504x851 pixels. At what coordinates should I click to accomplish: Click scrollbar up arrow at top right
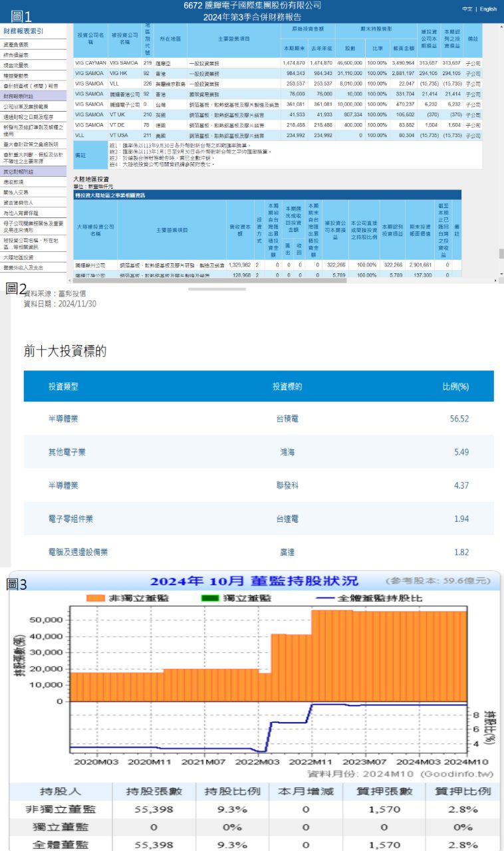pos(501,28)
